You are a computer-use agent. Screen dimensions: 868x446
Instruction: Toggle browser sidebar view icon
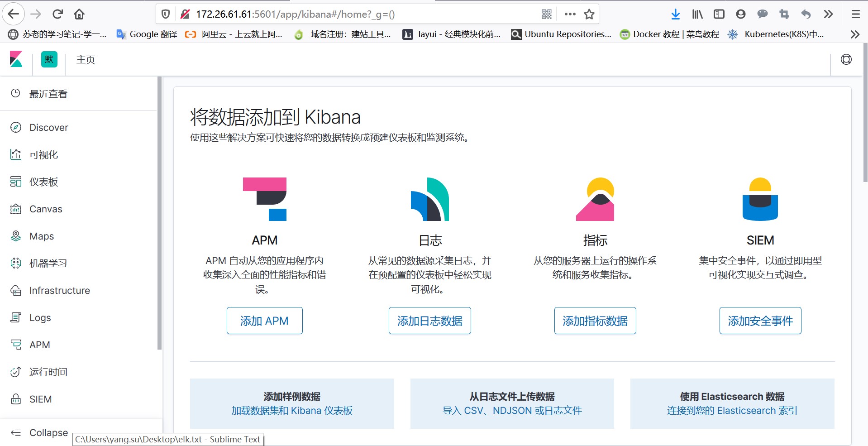coord(719,14)
